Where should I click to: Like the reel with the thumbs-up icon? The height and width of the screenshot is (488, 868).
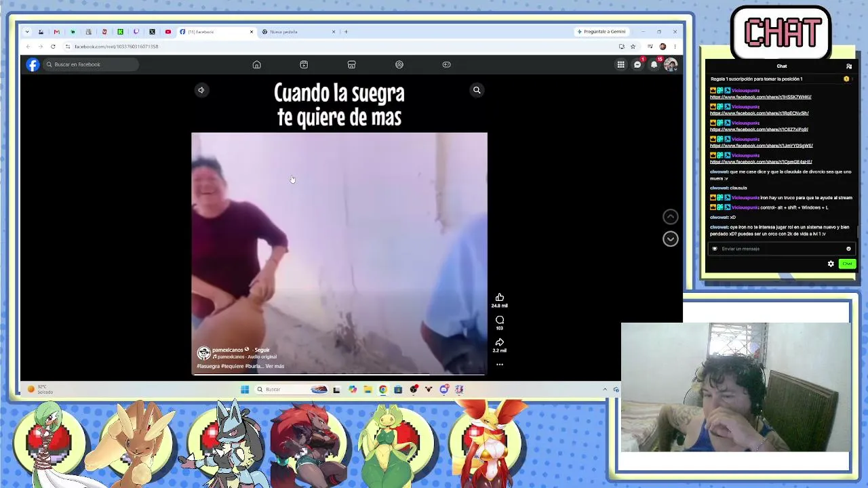500,298
